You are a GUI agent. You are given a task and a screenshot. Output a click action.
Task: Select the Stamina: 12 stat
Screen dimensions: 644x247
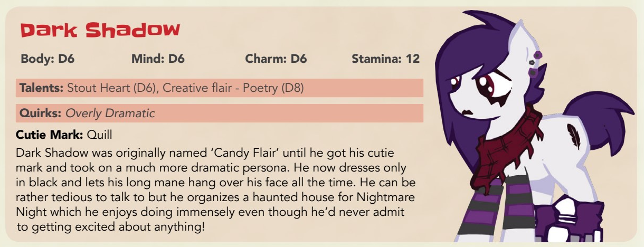(385, 59)
